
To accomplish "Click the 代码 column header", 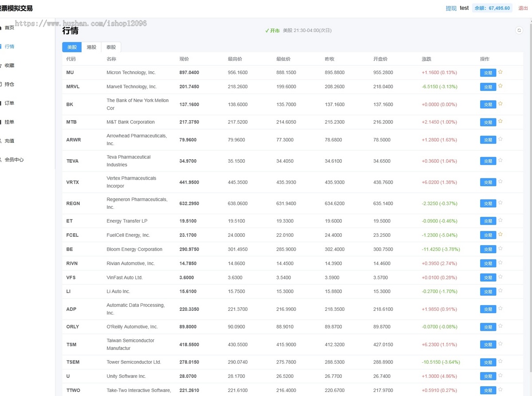I will click(x=71, y=59).
